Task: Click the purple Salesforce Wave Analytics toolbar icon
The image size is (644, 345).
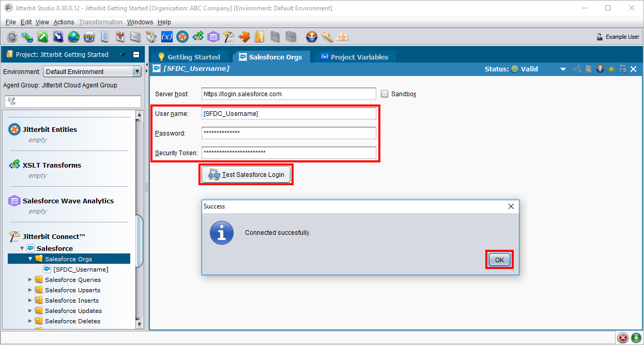Action: point(213,37)
